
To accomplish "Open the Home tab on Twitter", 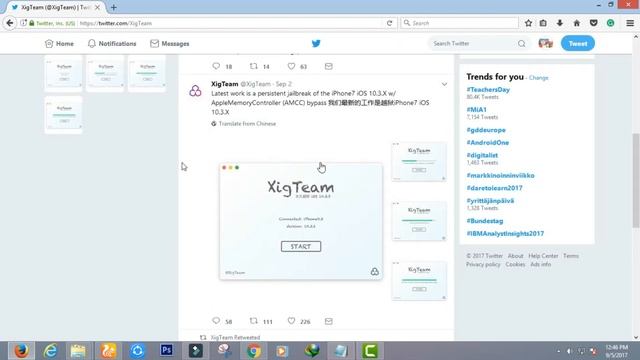I will tap(60, 43).
